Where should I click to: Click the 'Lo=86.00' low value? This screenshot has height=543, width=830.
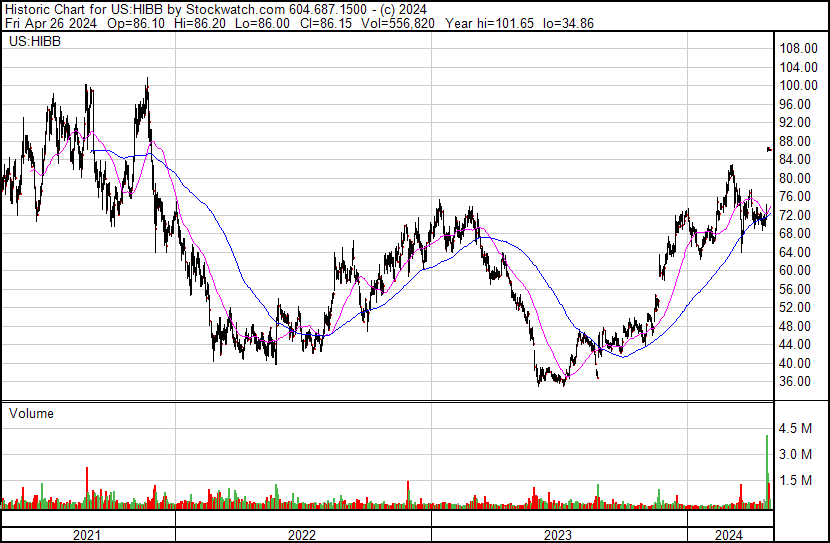click(x=263, y=23)
